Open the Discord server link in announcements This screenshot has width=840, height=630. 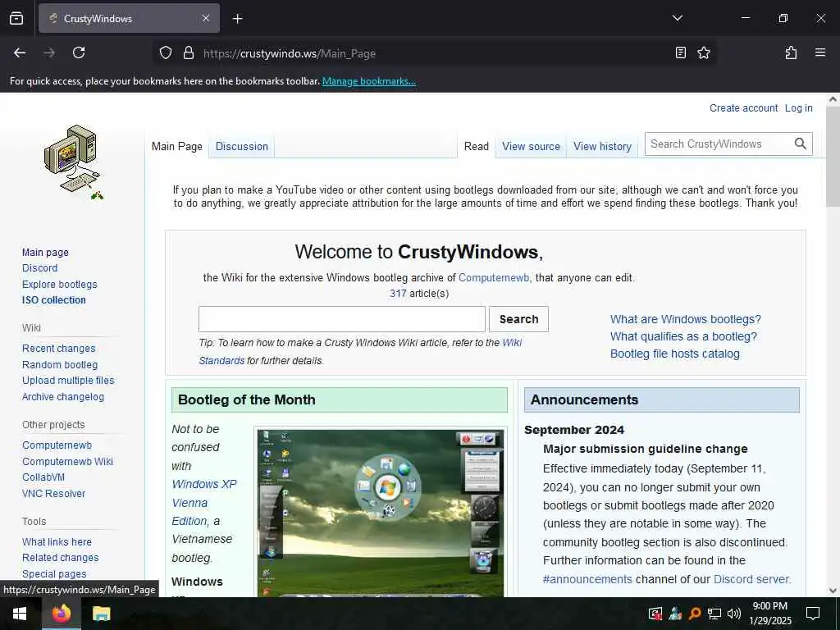751,579
